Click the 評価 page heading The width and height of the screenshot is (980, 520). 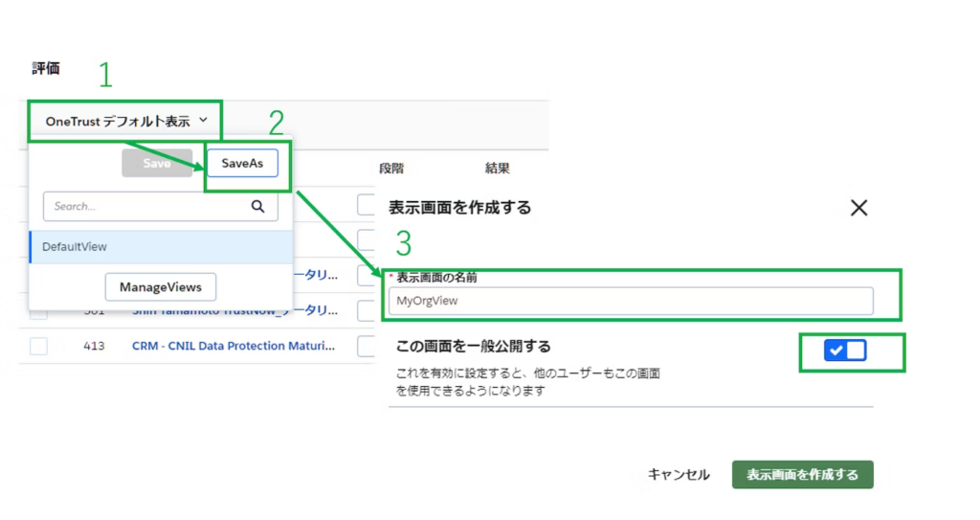[x=46, y=69]
